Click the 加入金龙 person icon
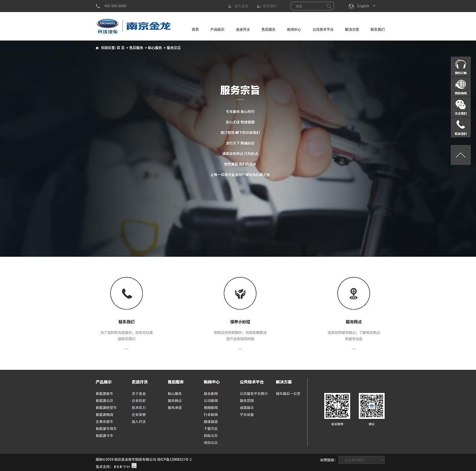 point(230,6)
